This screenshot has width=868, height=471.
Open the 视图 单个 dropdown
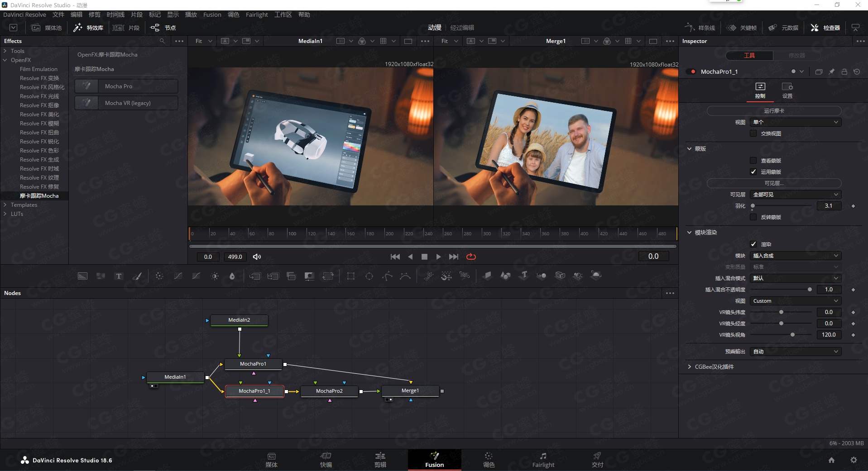coord(796,122)
